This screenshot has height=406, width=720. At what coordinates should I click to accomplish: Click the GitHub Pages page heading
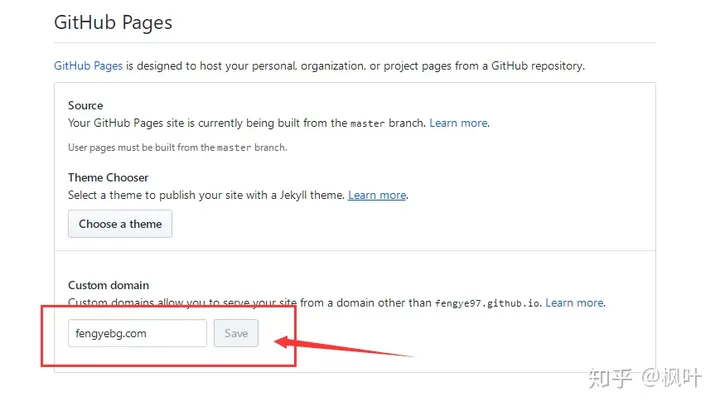[x=113, y=23]
